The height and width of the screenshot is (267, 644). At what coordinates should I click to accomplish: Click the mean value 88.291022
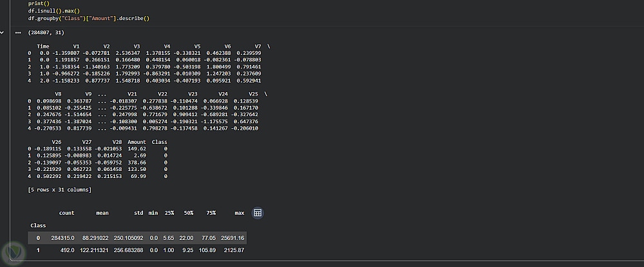[x=96, y=238]
